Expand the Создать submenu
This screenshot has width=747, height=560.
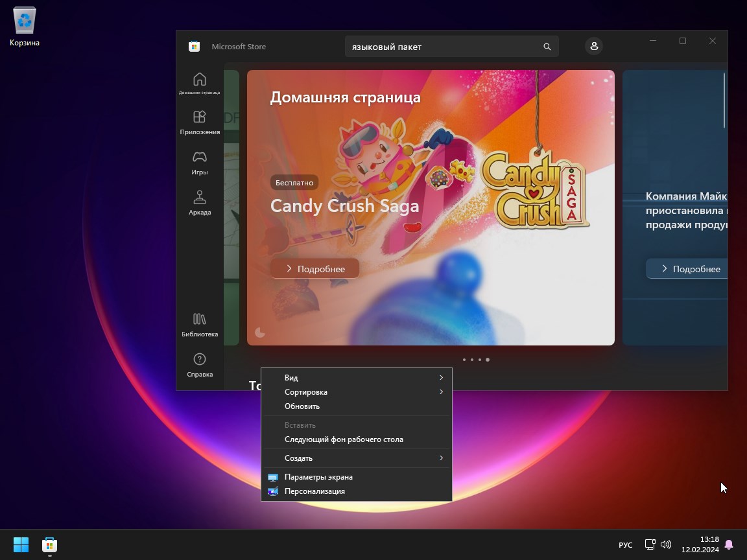[x=357, y=458]
